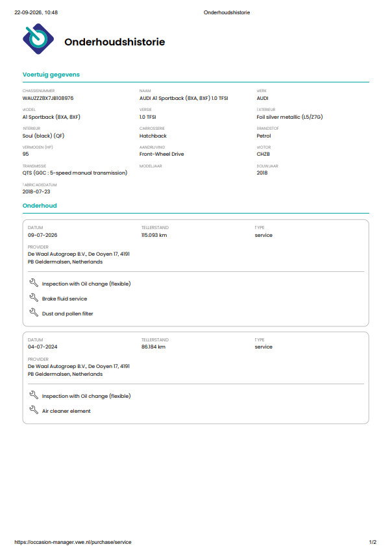Click the Air cleaner element entry
The image size is (392, 553).
coord(66,411)
